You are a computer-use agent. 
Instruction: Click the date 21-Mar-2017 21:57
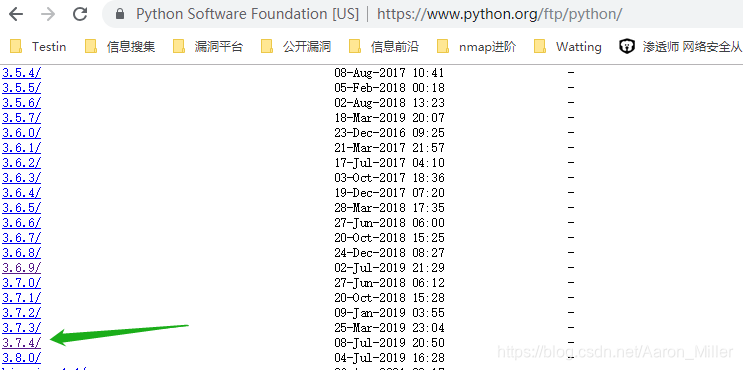pos(389,148)
